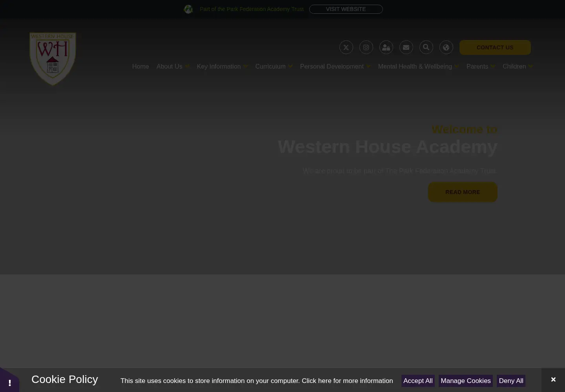Click 'Part of the Park Federation Academy Trust' text

(252, 9)
